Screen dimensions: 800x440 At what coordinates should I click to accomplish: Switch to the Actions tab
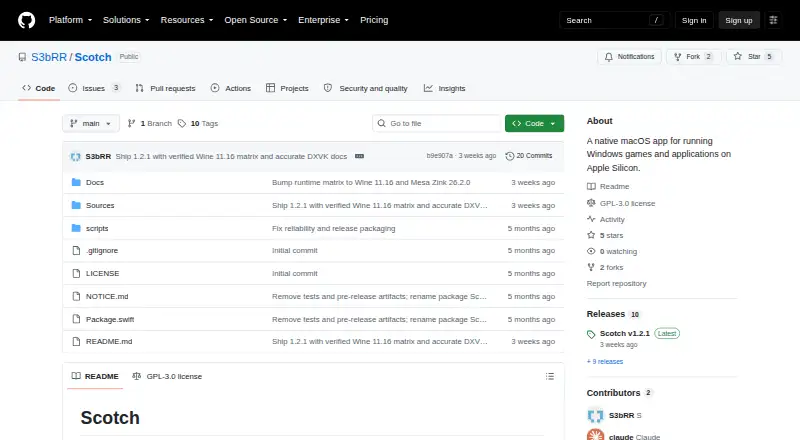pyautogui.click(x=231, y=88)
